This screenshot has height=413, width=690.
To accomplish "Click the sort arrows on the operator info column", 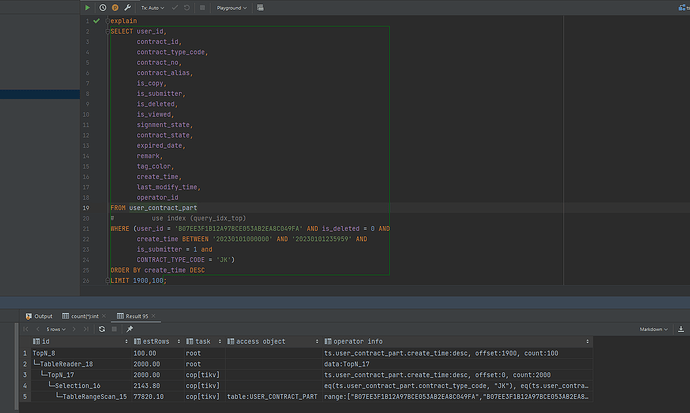I will point(587,341).
